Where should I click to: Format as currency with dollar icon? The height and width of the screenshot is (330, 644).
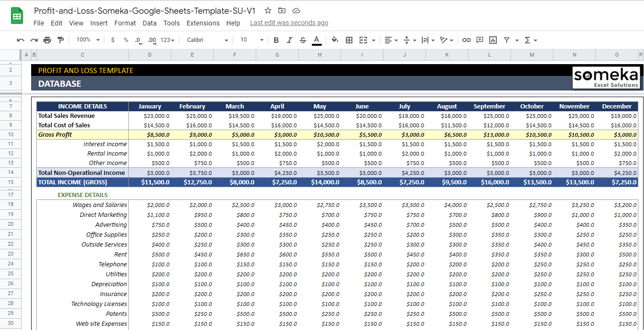tap(112, 40)
